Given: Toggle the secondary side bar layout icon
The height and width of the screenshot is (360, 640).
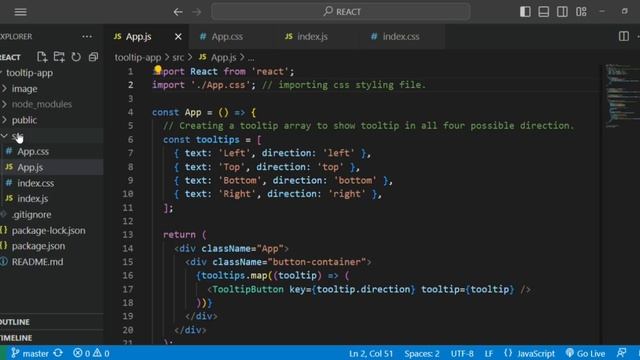Looking at the screenshot, I should pos(562,11).
